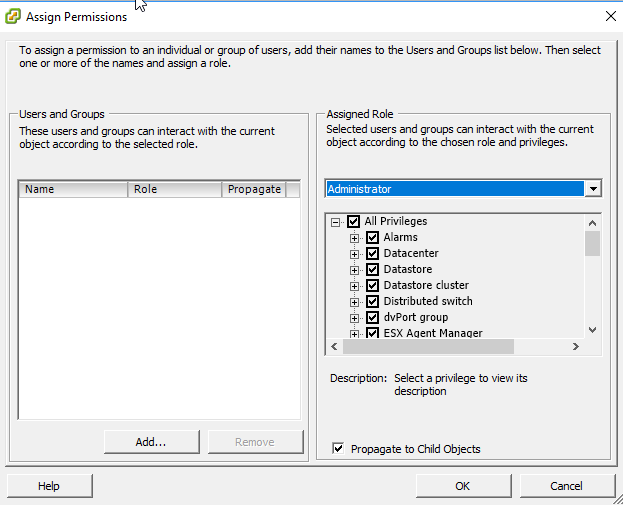Select the Alarms tree label
The width and height of the screenshot is (623, 505).
[x=400, y=237]
